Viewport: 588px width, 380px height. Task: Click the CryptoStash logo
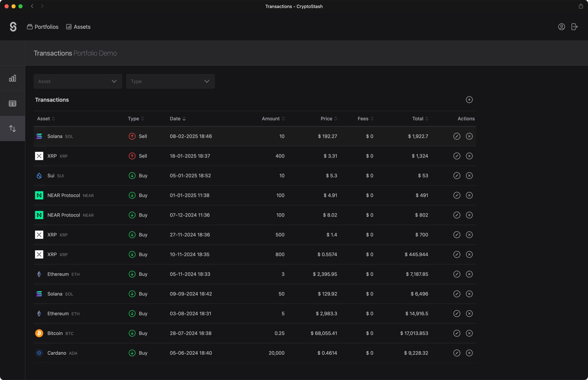[x=13, y=26]
